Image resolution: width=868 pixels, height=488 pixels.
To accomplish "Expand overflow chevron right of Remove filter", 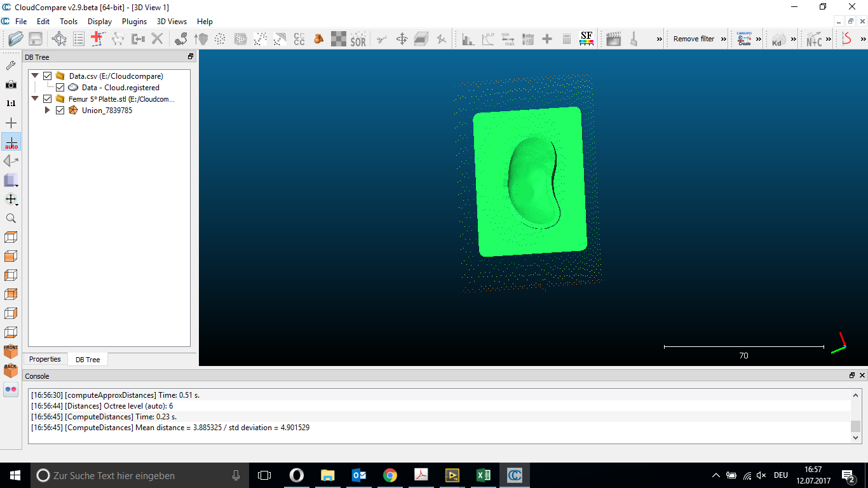I will point(724,39).
